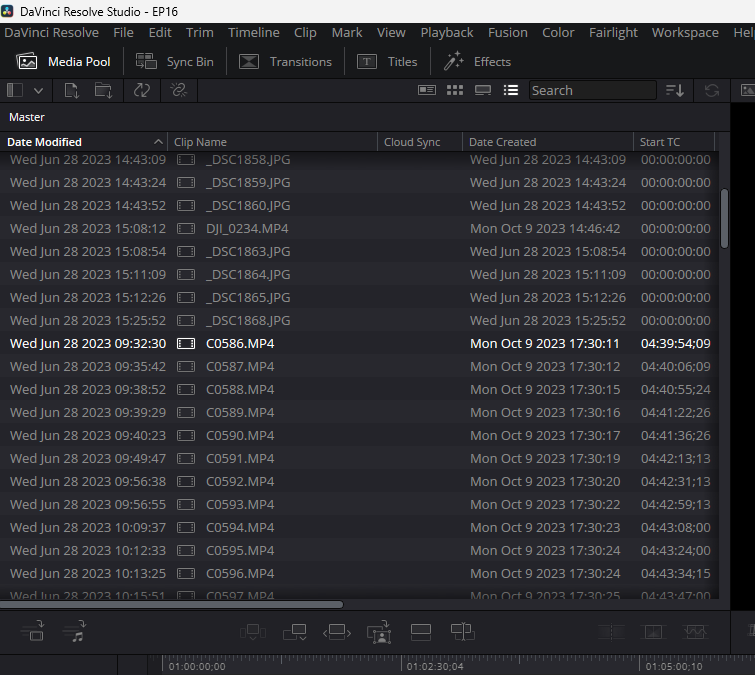Toggle the bin list sidebar icon
The image size is (755, 675).
(14, 90)
